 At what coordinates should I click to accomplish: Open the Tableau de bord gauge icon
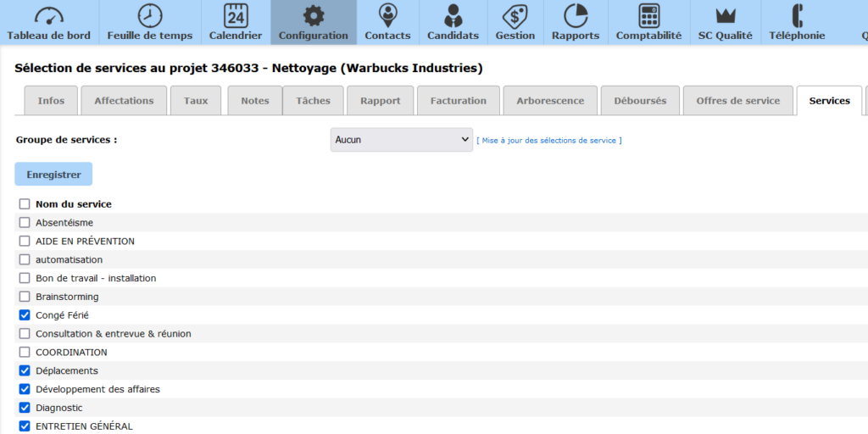48,15
